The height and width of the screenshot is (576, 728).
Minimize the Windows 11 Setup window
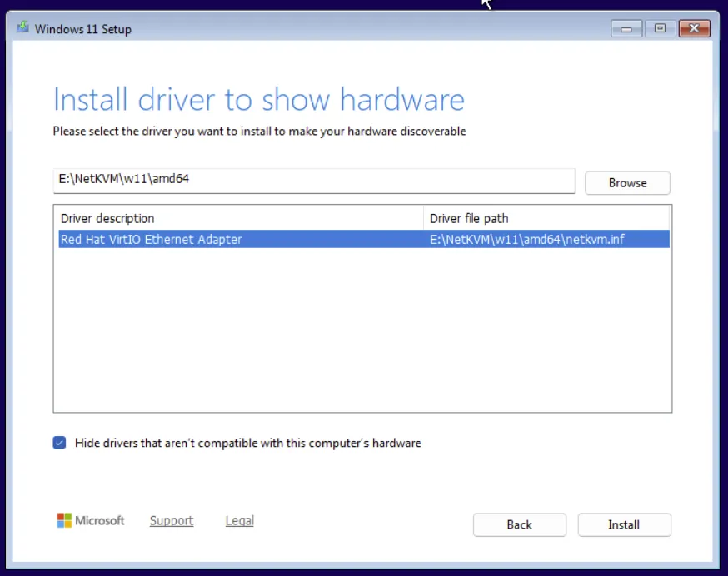626,29
